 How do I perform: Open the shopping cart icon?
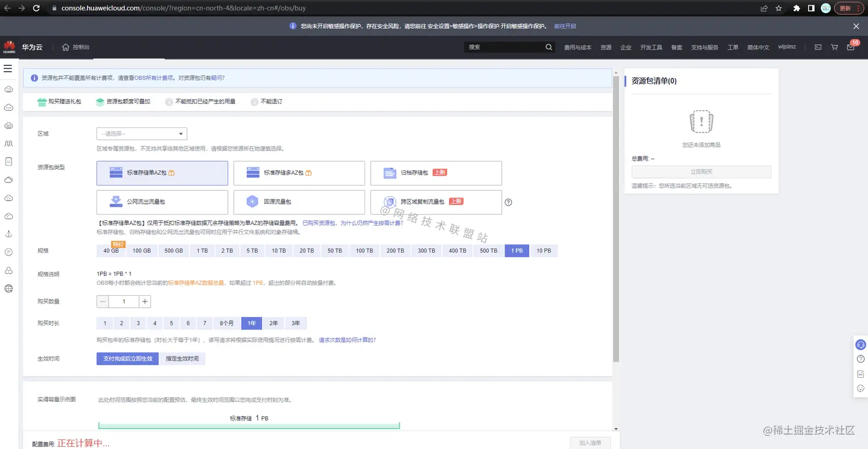pyautogui.click(x=834, y=47)
